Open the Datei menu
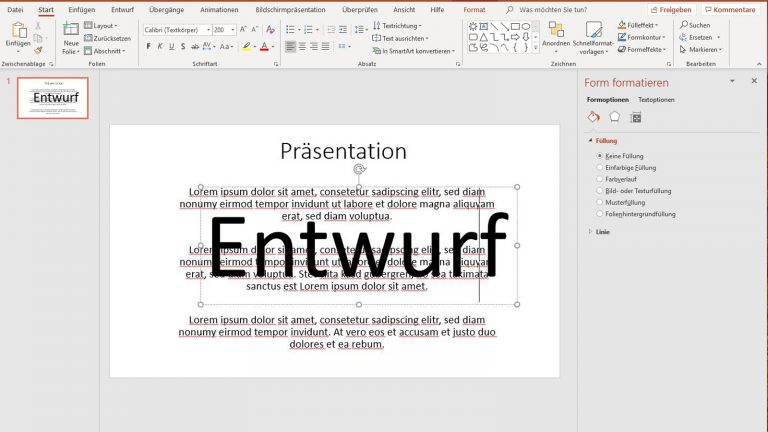 [15, 9]
